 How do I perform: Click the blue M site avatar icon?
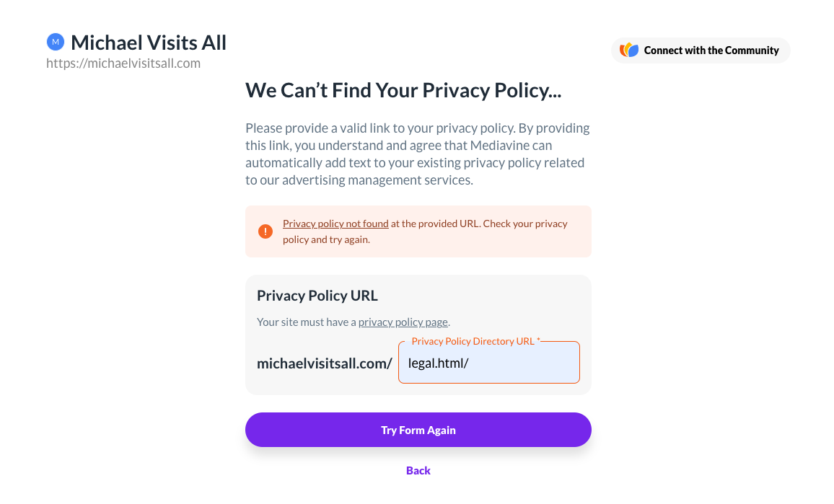click(x=56, y=43)
